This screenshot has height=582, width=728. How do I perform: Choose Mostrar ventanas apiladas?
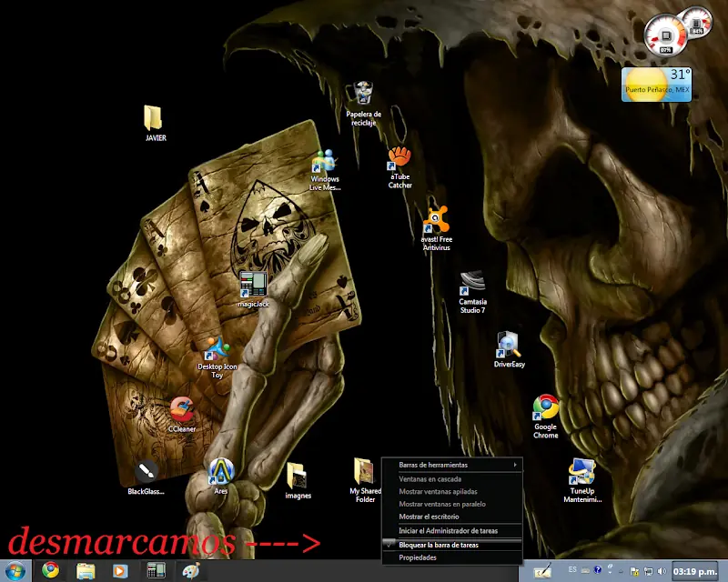point(452,491)
